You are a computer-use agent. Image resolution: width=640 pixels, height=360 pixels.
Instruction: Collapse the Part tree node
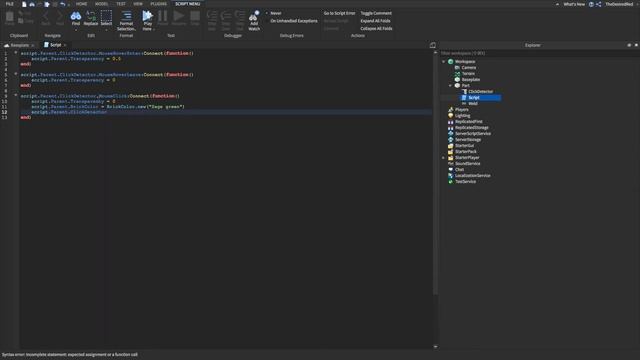[x=450, y=86]
